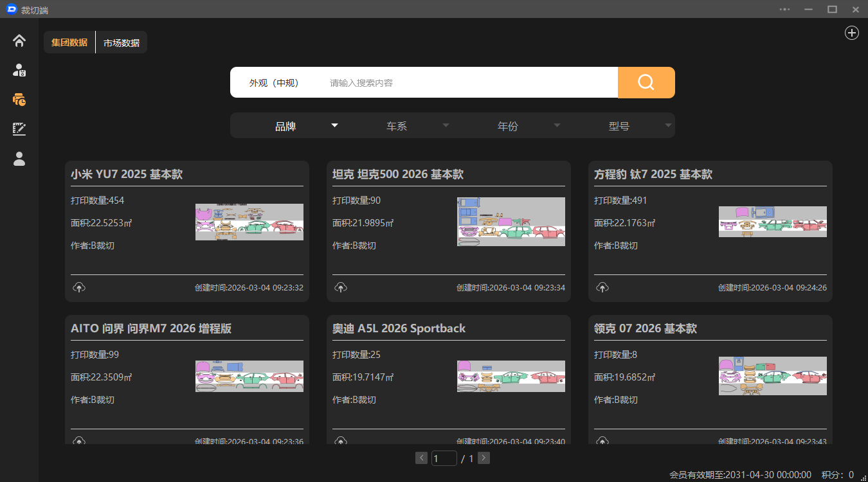Open 领克 07 2026 基本款 thumbnail
Viewport: 868px width, 482px height.
click(x=773, y=376)
